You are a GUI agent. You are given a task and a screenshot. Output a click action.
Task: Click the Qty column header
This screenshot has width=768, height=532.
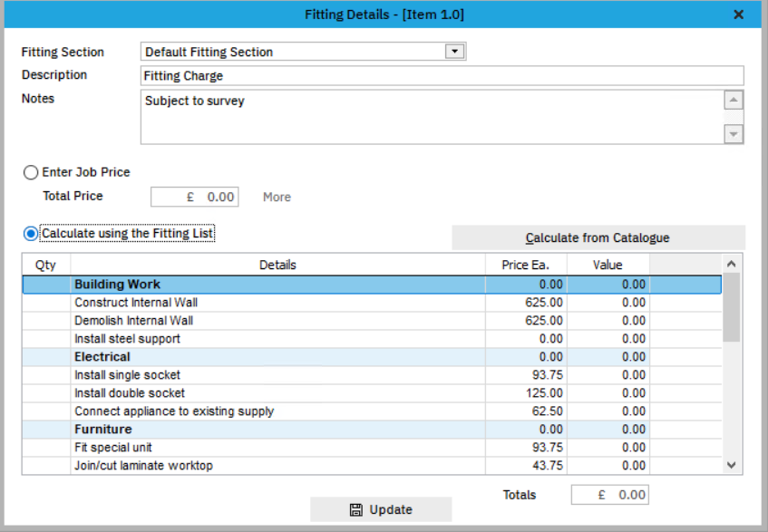pos(45,264)
